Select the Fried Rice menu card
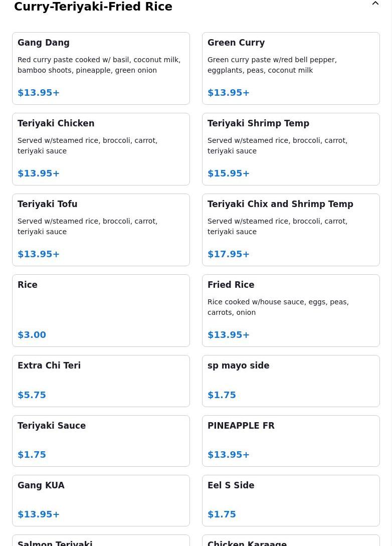 coord(291,310)
